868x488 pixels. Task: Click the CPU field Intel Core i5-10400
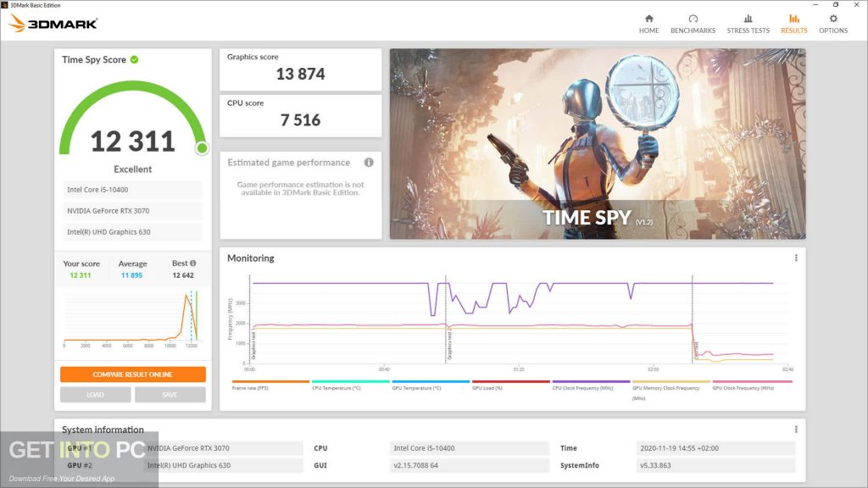point(470,448)
